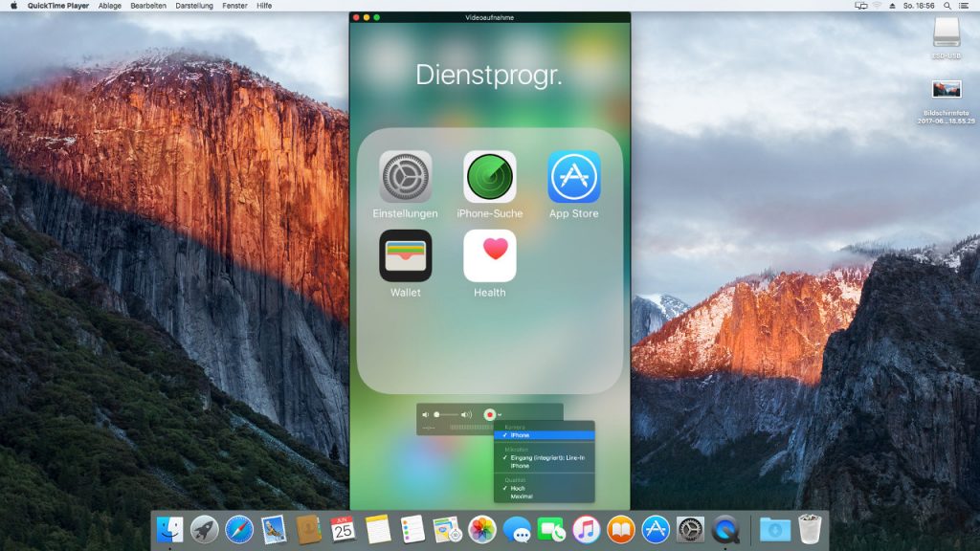980x551 pixels.
Task: Open Reminders from the dock
Action: point(412,530)
